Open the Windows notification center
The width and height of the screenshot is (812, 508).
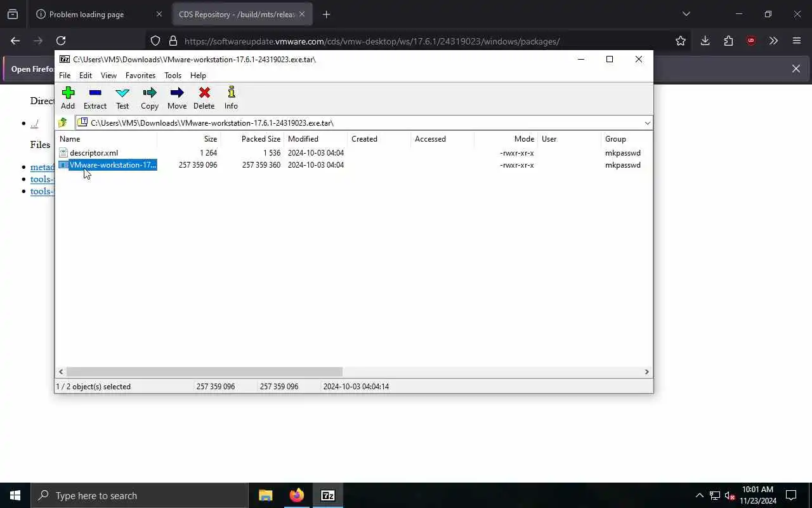[791, 495]
